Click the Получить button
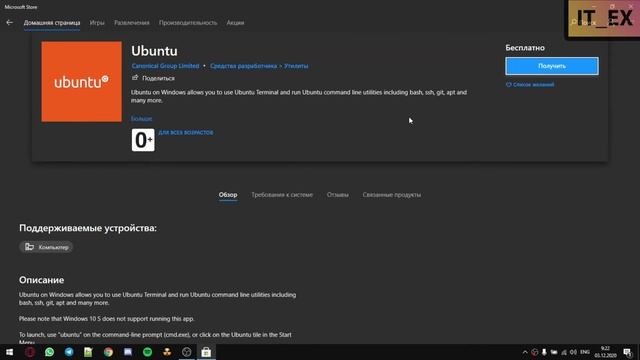 [552, 66]
